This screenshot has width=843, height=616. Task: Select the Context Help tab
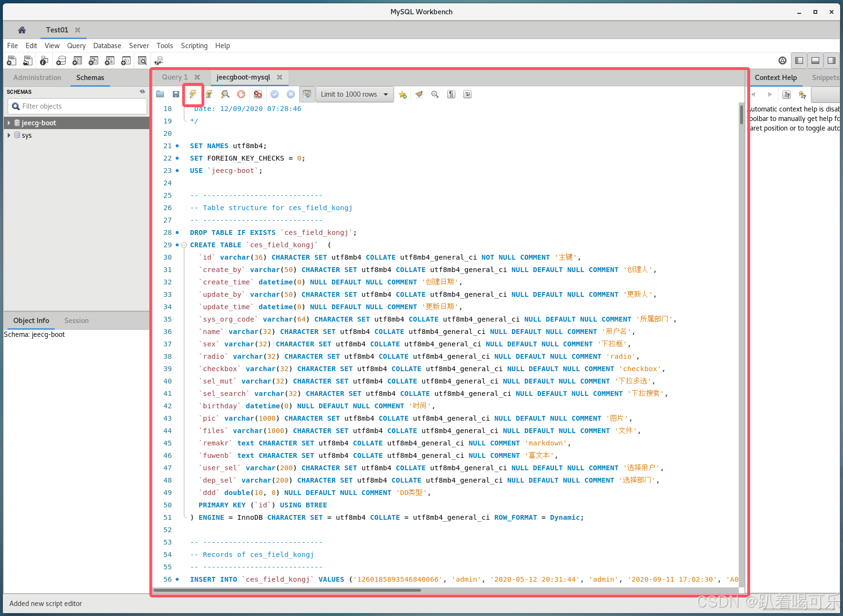coord(776,78)
